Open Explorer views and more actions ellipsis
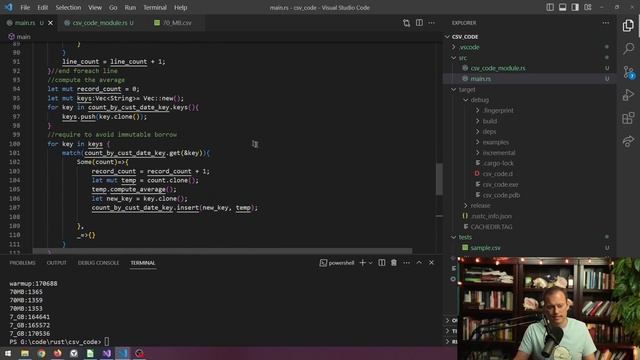 click(x=606, y=23)
